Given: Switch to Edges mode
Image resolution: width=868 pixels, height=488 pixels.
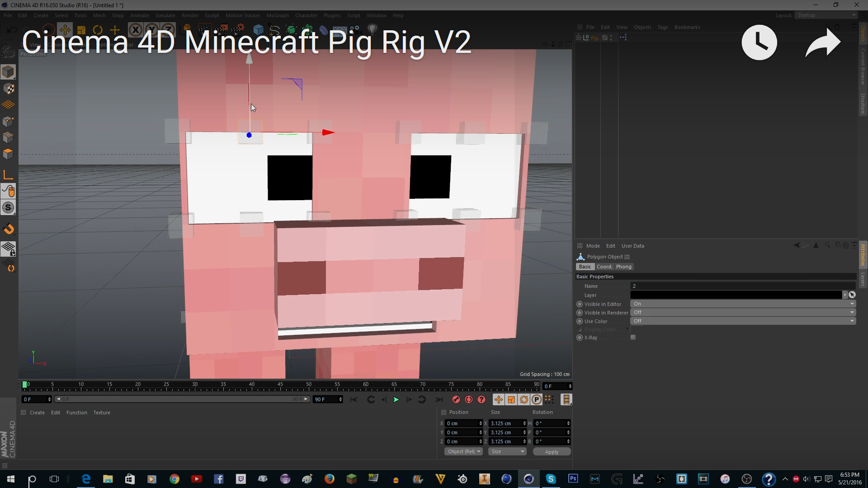Looking at the screenshot, I should 8,137.
